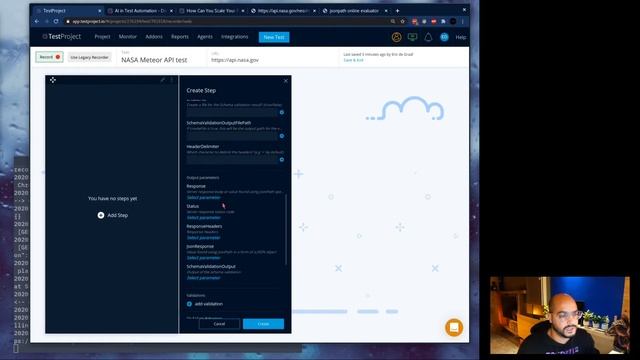Click the SchemaValidationOutputFilePath input field

tap(231, 136)
